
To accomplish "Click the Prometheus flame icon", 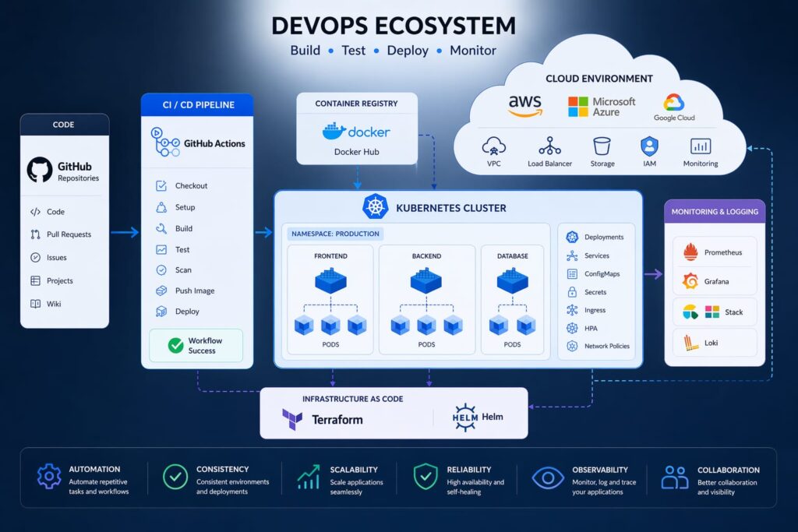I will coord(690,252).
